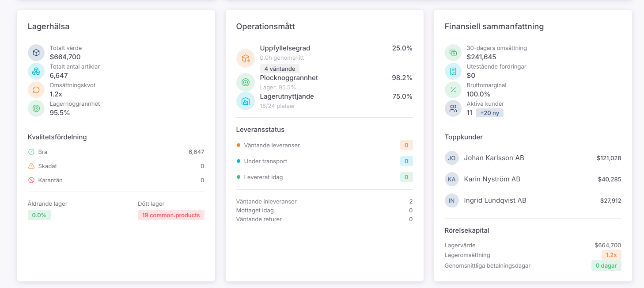The width and height of the screenshot is (644, 288).
Task: Click the Totalt värde cube icon
Action: point(36,52)
